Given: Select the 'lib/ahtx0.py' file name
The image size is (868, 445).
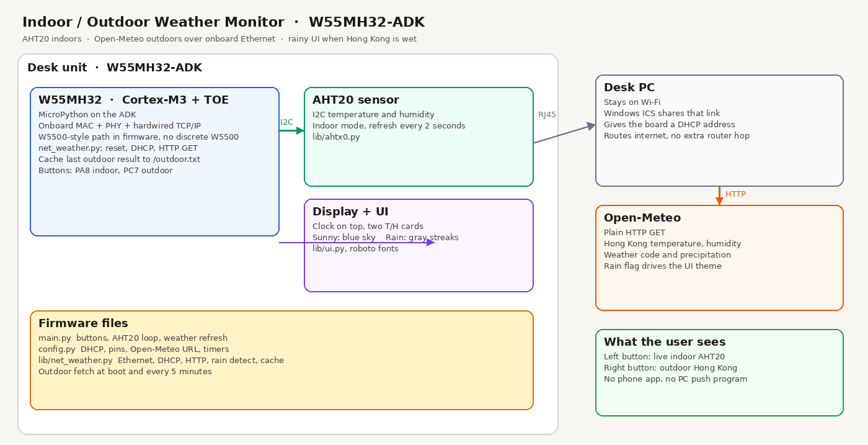Looking at the screenshot, I should point(336,137).
